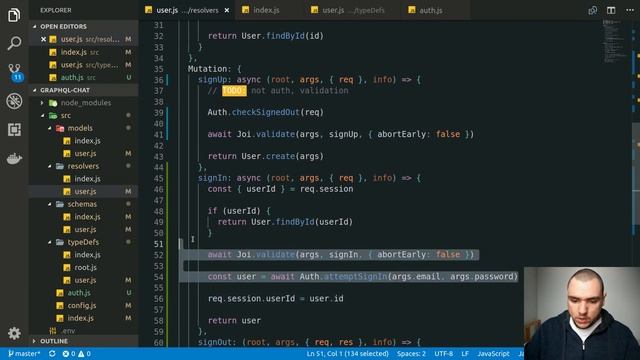Close user.js in Open Editors list
Screen dimensions: 640x360
coord(43,39)
